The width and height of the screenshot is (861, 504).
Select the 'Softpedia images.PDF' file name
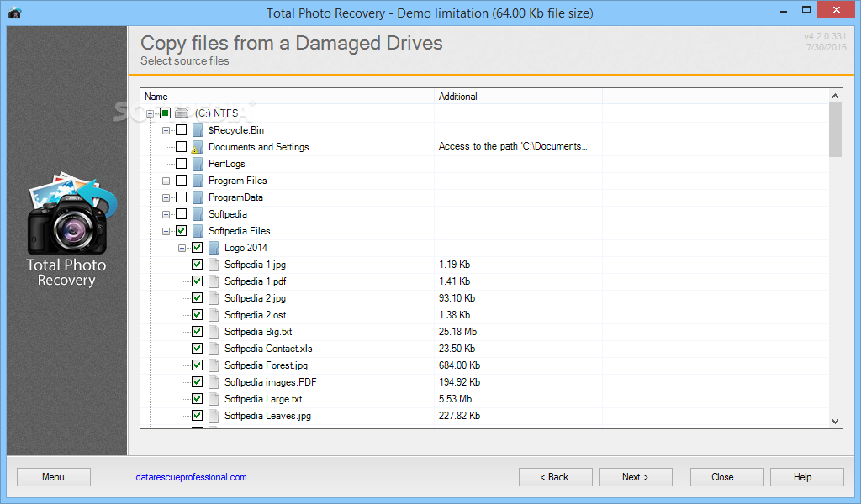[270, 381]
